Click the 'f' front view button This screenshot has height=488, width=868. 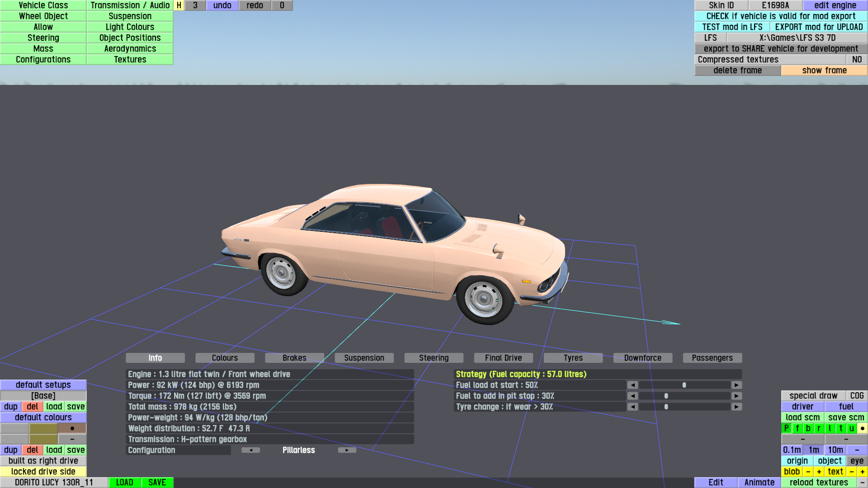[797, 428]
